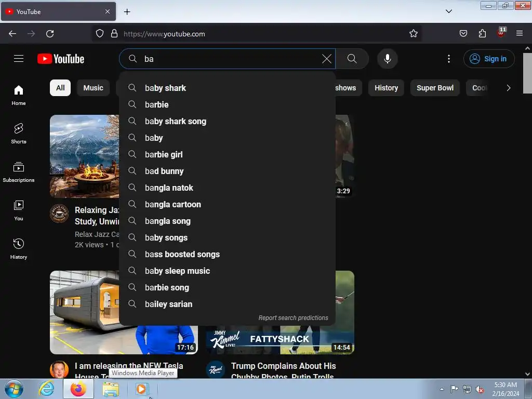Open Subscriptions in the sidebar
Image resolution: width=532 pixels, height=399 pixels.
coord(19,172)
